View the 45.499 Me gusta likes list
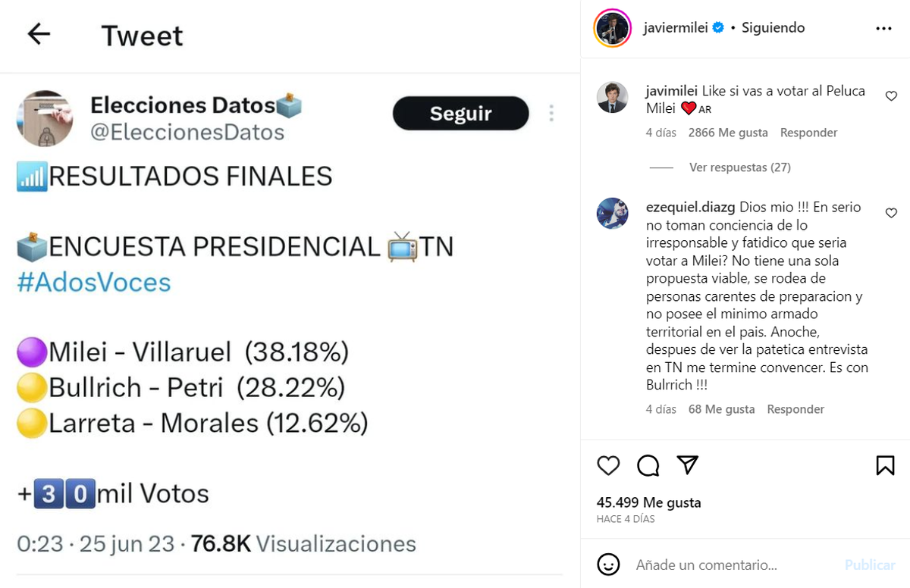Image resolution: width=910 pixels, height=588 pixels. pos(648,502)
